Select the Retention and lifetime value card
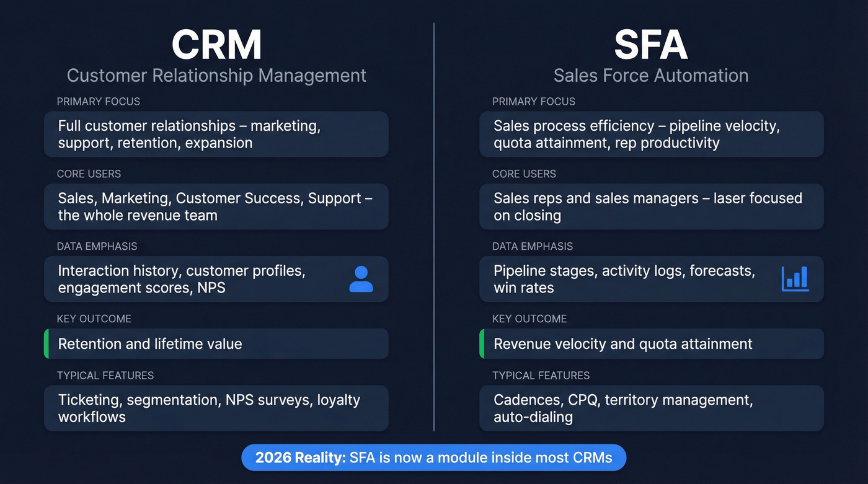Image resolution: width=868 pixels, height=484 pixels. pyautogui.click(x=216, y=344)
